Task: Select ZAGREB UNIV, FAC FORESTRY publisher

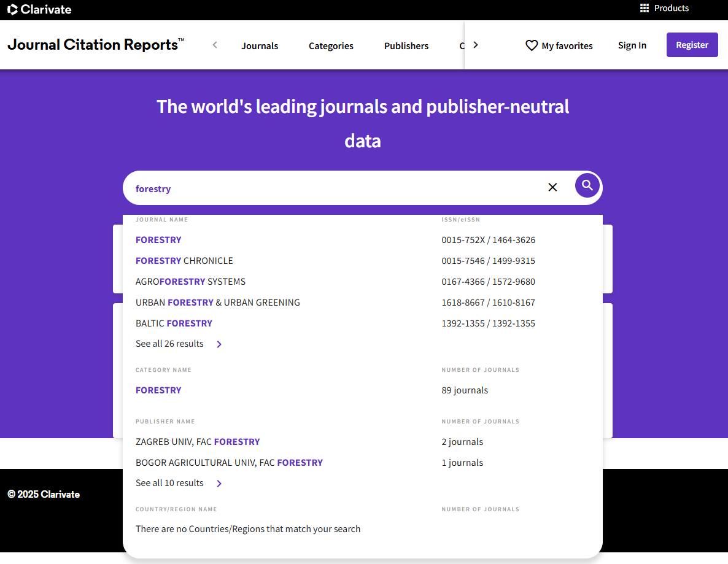Action: [198, 442]
